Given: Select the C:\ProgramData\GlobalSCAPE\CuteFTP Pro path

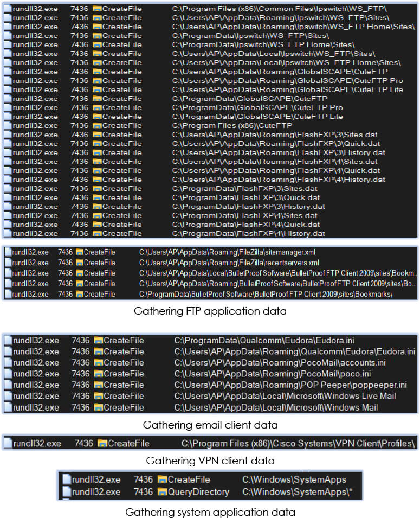Looking at the screenshot, I should pos(257,108).
